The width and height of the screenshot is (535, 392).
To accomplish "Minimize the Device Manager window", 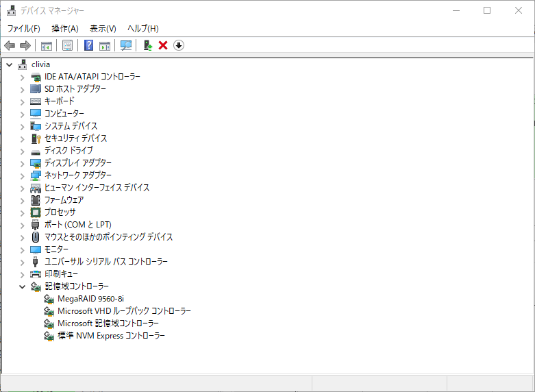I will click(456, 10).
